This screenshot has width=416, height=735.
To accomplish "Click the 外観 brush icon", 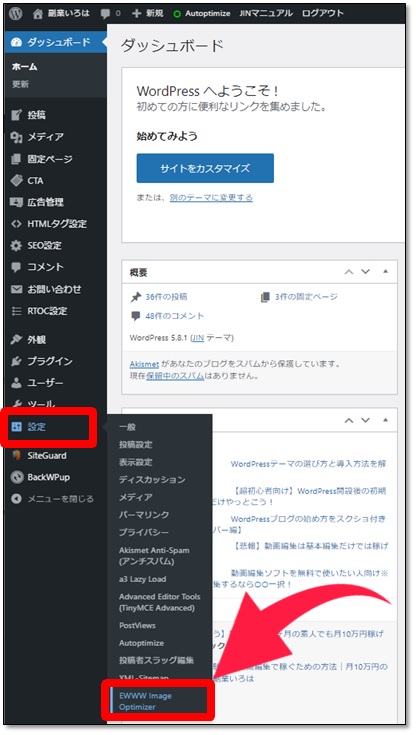I will 16,339.
